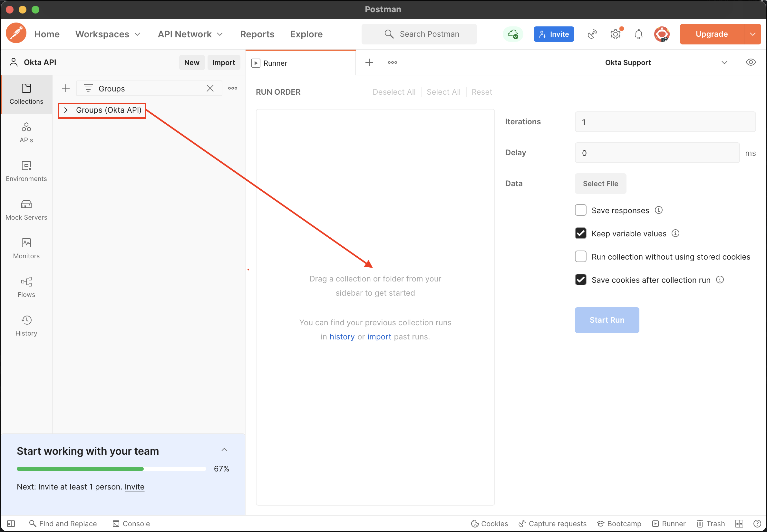Open the Mock Servers sidebar panel
This screenshot has height=532, width=767.
[26, 210]
